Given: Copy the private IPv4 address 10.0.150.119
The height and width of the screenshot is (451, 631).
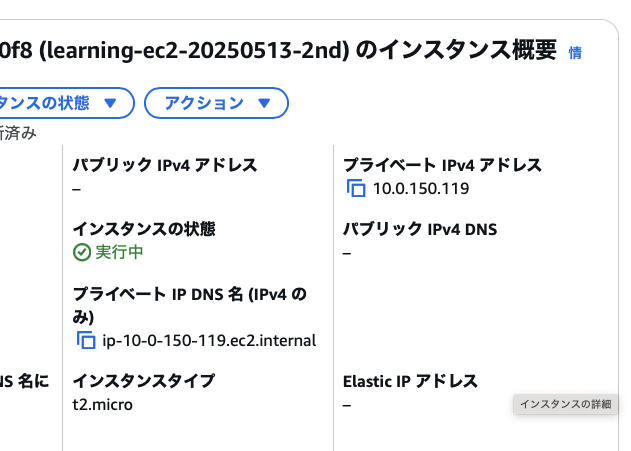Looking at the screenshot, I should click(x=355, y=188).
